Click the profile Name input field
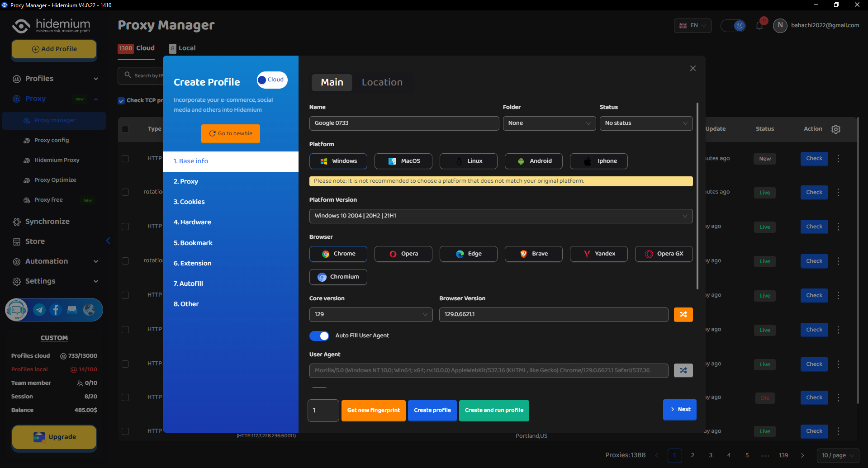This screenshot has height=468, width=868. point(404,123)
